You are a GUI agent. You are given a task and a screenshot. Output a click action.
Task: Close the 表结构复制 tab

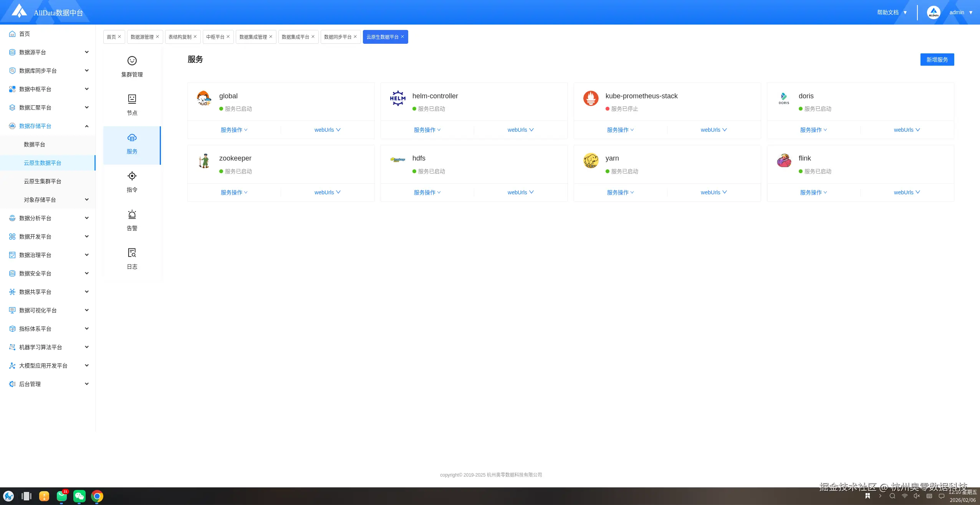(195, 37)
